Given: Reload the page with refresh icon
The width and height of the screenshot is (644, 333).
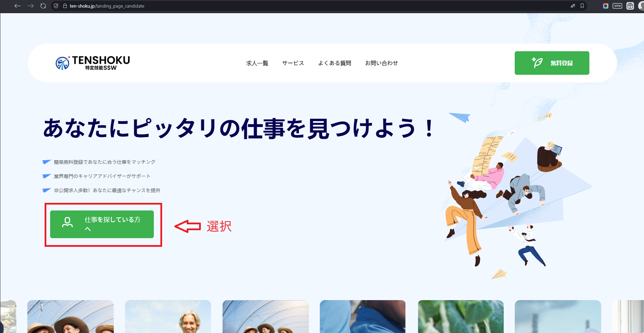Looking at the screenshot, I should 43,6.
